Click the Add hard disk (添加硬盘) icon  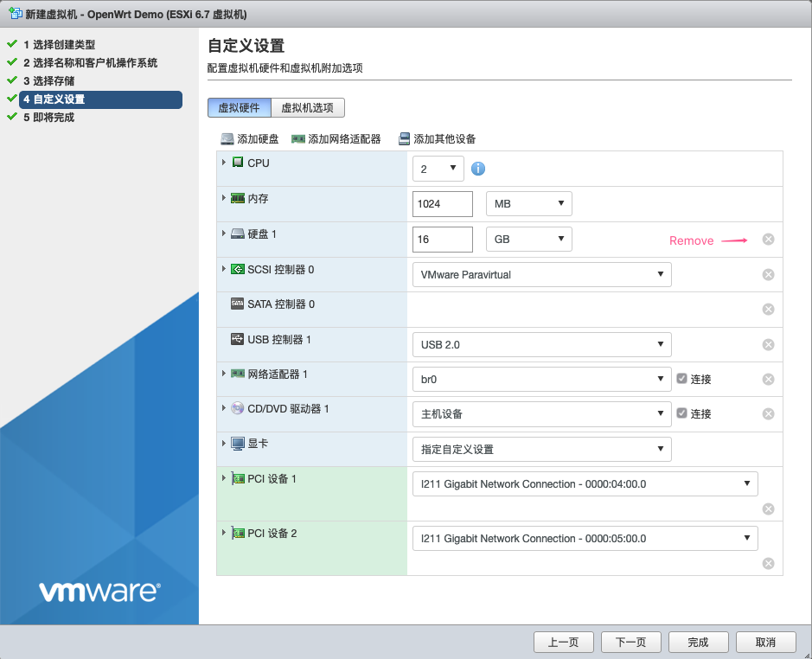click(227, 139)
